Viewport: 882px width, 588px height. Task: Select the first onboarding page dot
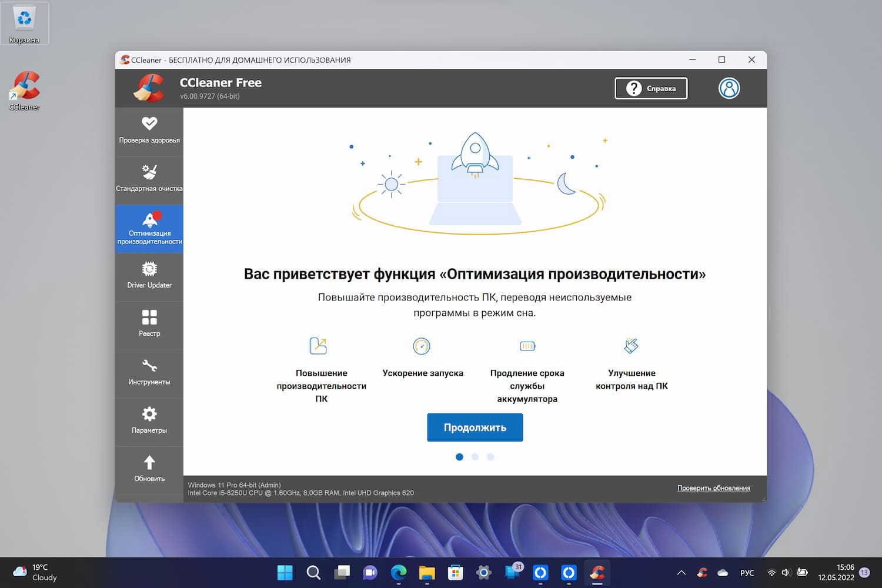coord(459,457)
